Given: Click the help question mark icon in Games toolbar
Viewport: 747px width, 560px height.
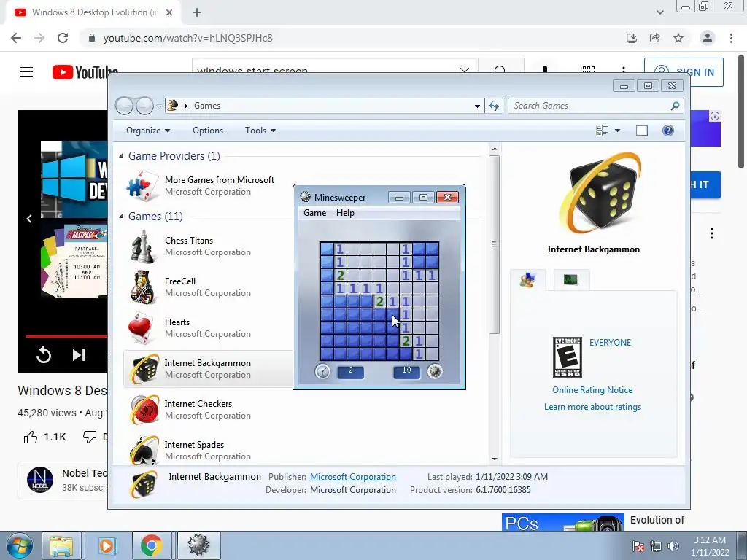Looking at the screenshot, I should coord(668,131).
